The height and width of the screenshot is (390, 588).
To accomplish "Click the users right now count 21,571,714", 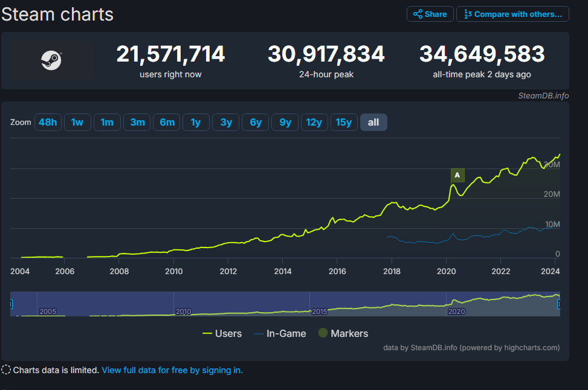I will point(170,54).
